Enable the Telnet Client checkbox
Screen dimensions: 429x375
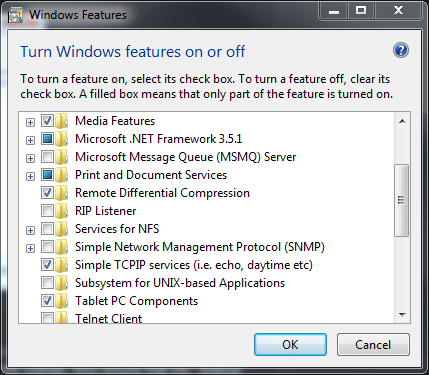tap(47, 318)
